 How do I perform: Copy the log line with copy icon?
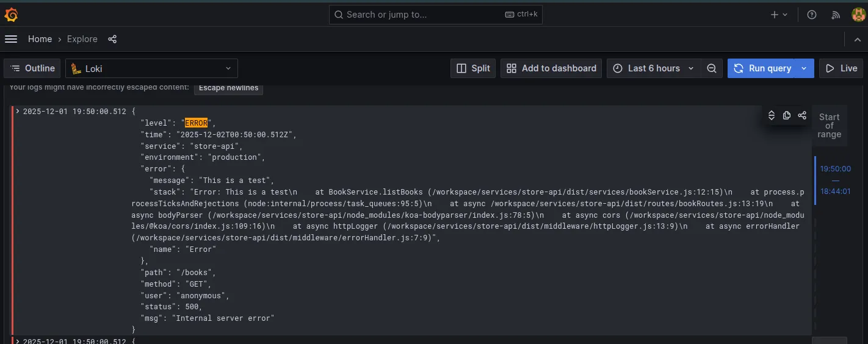(787, 115)
